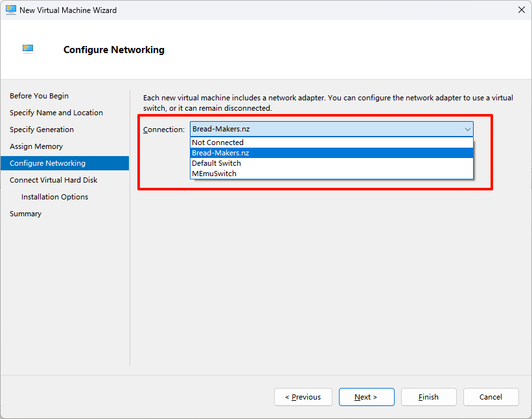Select the Specify Generation step
This screenshot has height=419, width=532.
41,130
